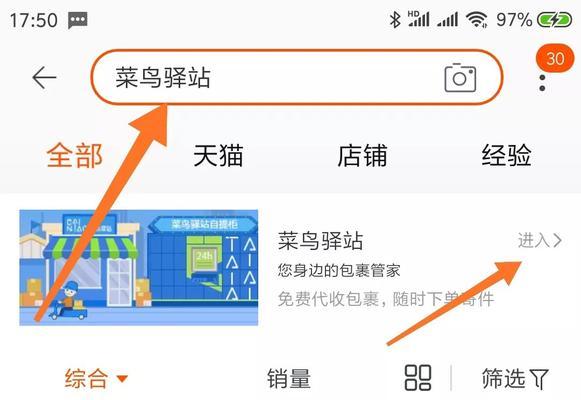Viewport: 581px width, 400px height.
Task: Open camera image search icon
Action: click(x=460, y=77)
